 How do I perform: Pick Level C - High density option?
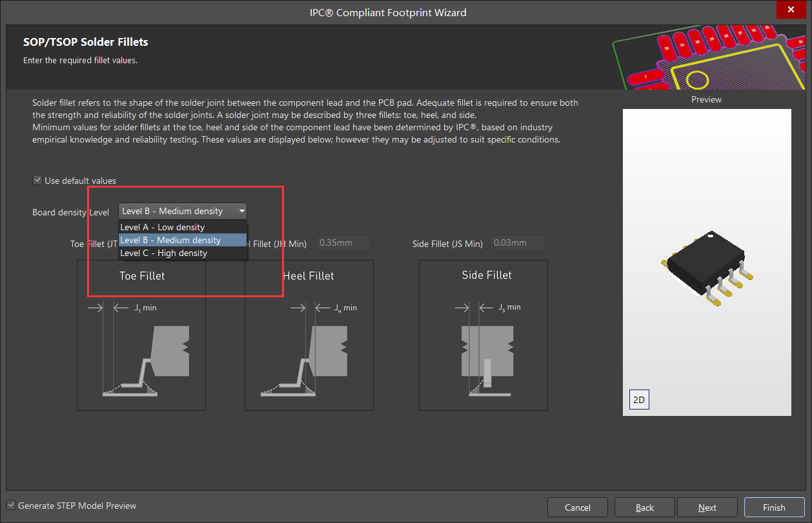pos(183,253)
